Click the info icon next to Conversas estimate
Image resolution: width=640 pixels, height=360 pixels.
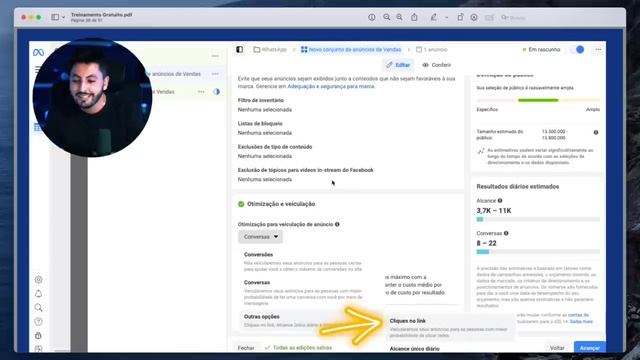(x=506, y=233)
